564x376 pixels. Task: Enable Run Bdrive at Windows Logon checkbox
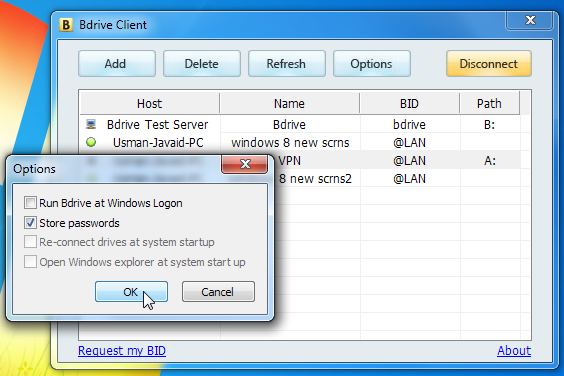(x=30, y=203)
